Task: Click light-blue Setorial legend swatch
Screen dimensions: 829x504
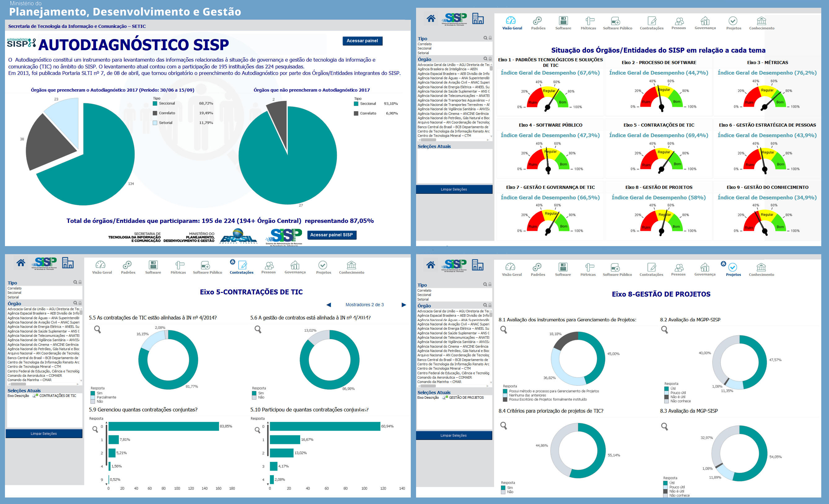Action: [x=155, y=123]
